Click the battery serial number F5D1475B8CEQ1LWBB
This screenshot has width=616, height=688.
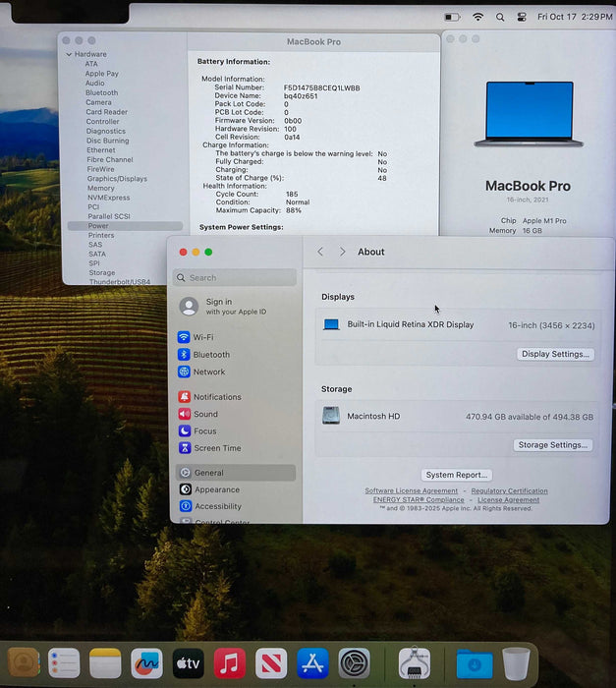321,88
